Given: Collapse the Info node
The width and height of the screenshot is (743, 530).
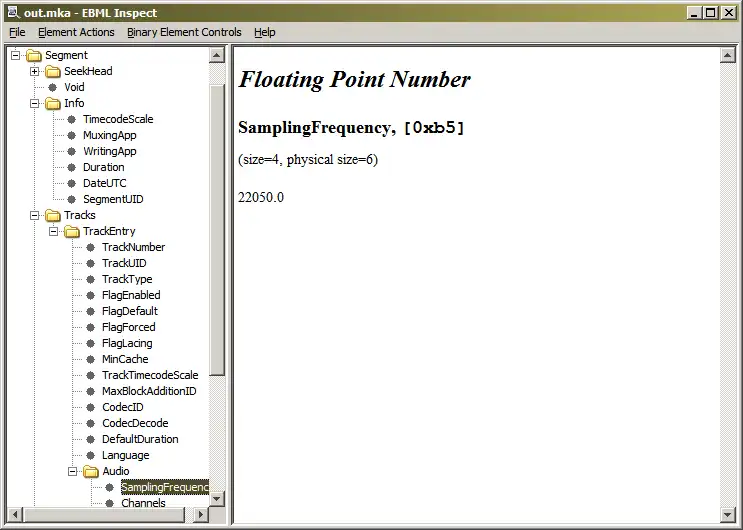Looking at the screenshot, I should click(x=35, y=103).
